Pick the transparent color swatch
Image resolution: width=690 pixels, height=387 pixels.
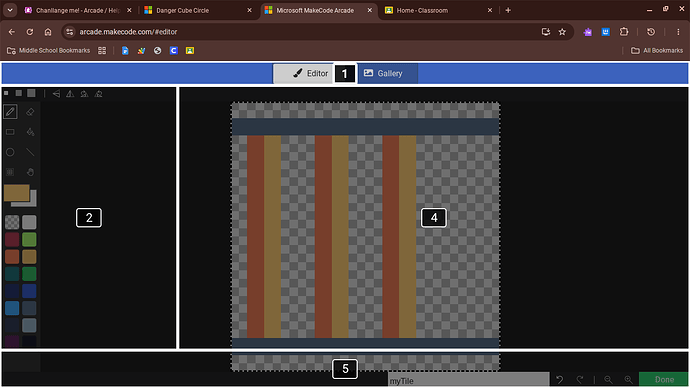(12, 222)
